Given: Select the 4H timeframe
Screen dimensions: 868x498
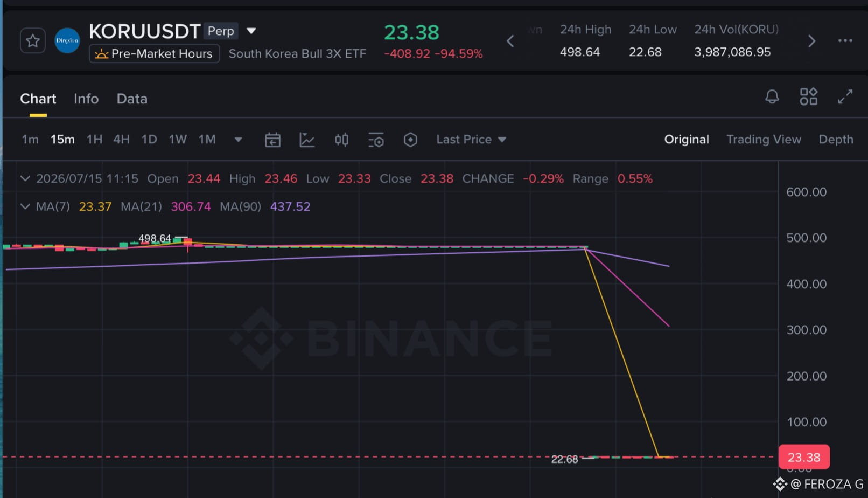Looking at the screenshot, I should tap(121, 140).
